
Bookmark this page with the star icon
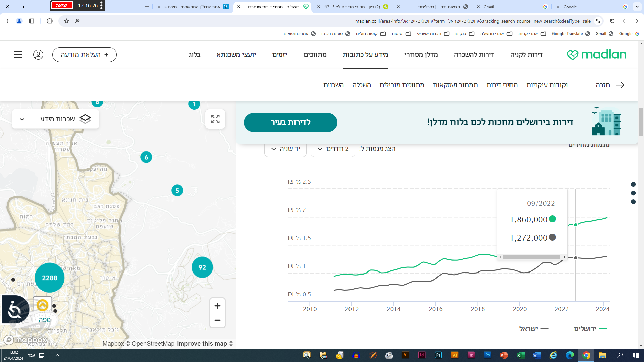pos(66,21)
